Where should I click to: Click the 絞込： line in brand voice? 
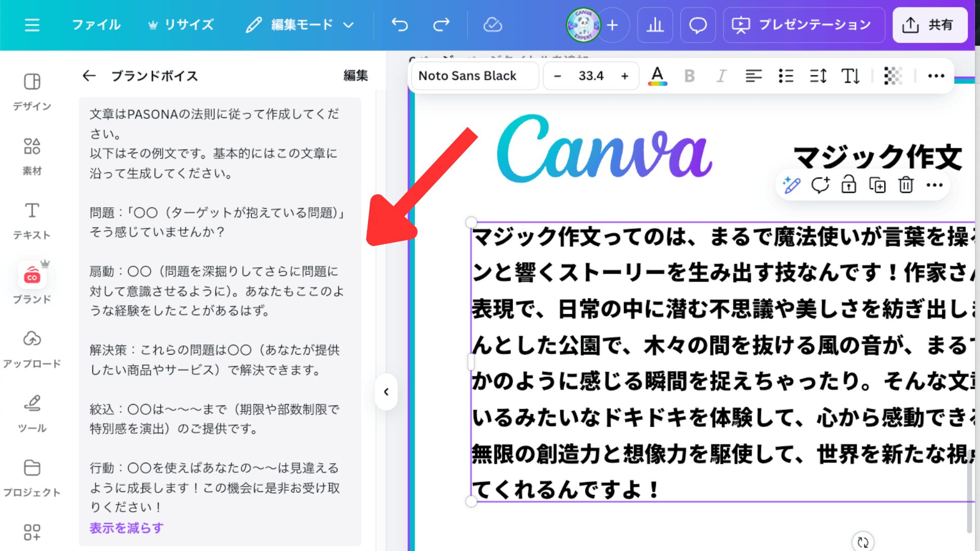coord(214,419)
